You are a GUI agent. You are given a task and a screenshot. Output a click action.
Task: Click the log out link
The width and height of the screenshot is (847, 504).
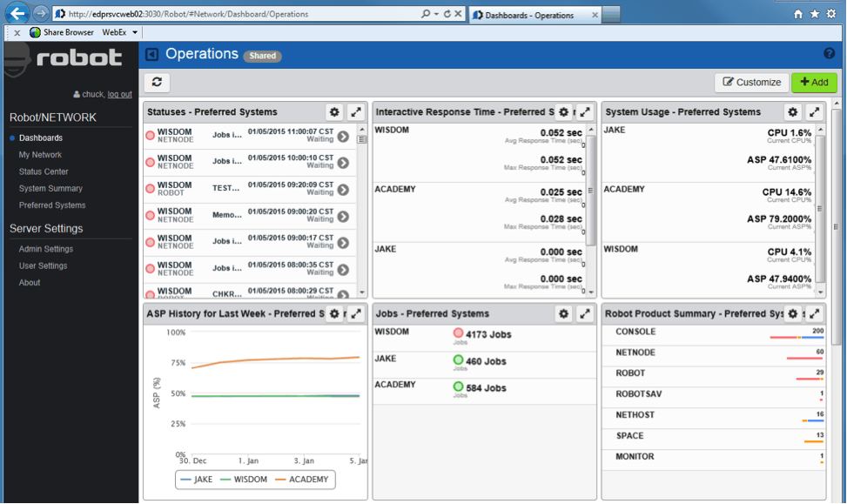pos(119,94)
